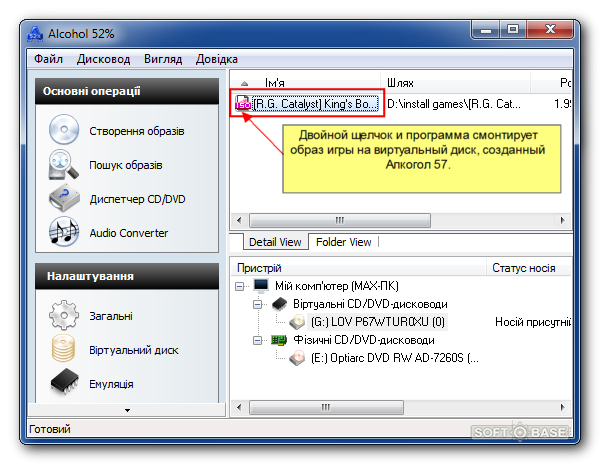600x464 pixels.
Task: Open Створення образів link
Action: 137,131
